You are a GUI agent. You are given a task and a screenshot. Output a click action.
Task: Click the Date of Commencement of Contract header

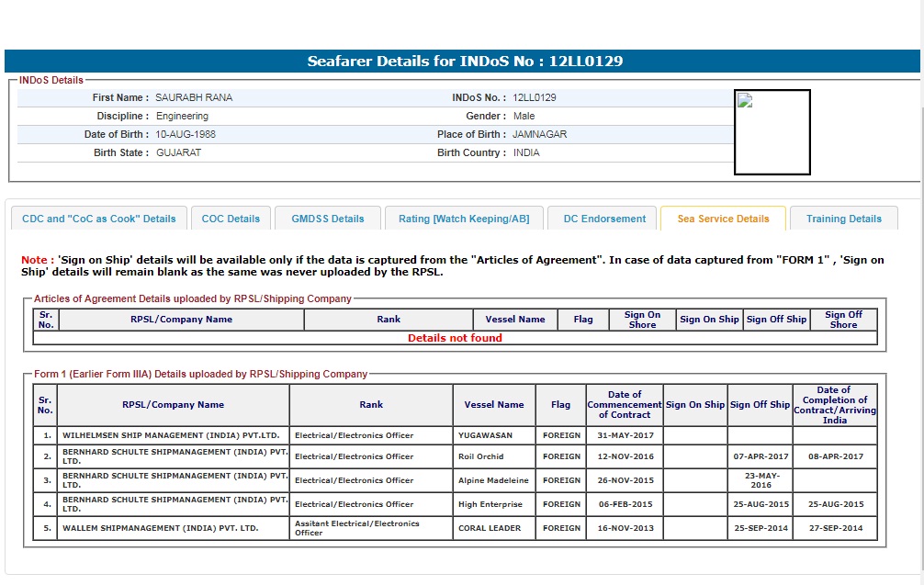click(x=625, y=405)
